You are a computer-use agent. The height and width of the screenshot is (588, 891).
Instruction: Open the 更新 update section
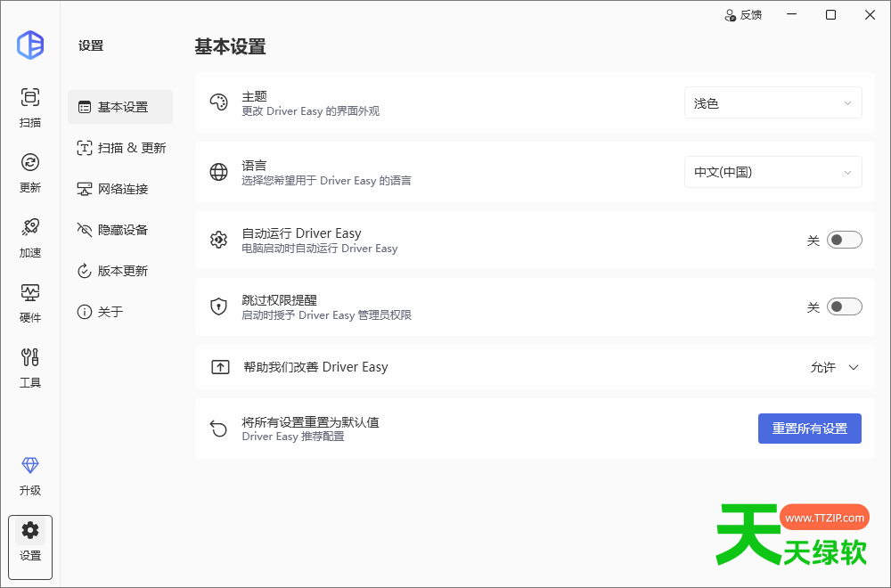[30, 173]
